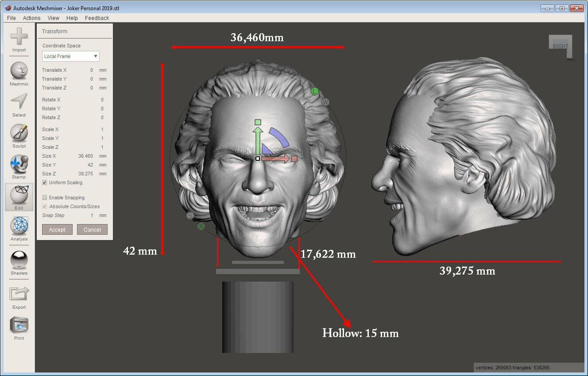
Task: Click the green A marker on gizmo ring
Action: tap(201, 226)
